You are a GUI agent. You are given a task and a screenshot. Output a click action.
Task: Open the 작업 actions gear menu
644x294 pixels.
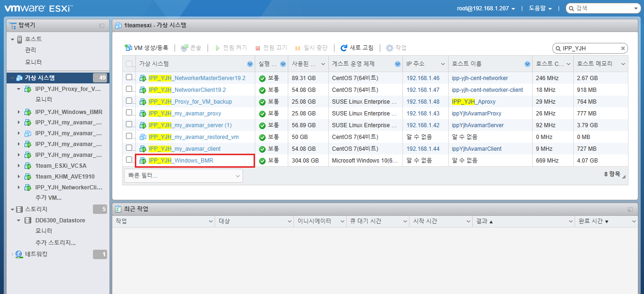pos(396,48)
